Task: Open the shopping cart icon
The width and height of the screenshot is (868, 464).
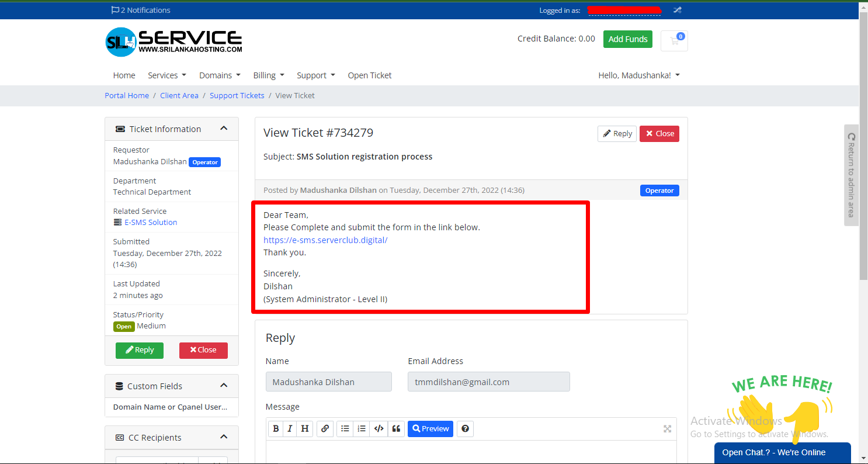Action: [x=674, y=40]
